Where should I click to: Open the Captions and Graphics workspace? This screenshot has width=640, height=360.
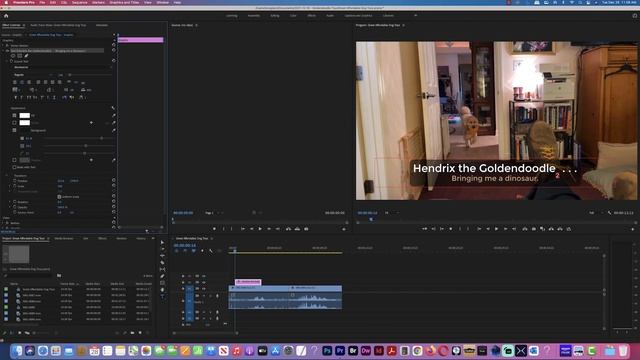[358, 16]
